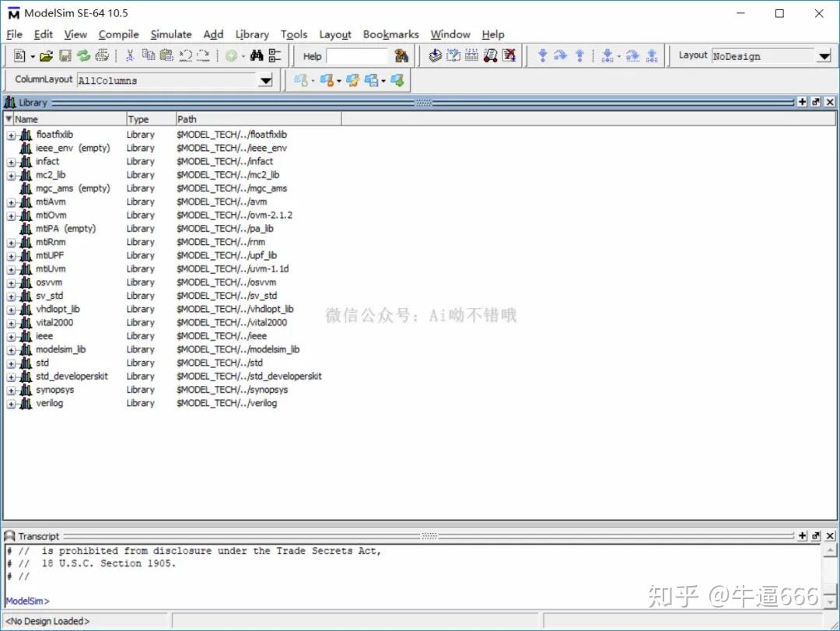The image size is (840, 631).
Task: Expand the std library node
Action: (x=11, y=364)
